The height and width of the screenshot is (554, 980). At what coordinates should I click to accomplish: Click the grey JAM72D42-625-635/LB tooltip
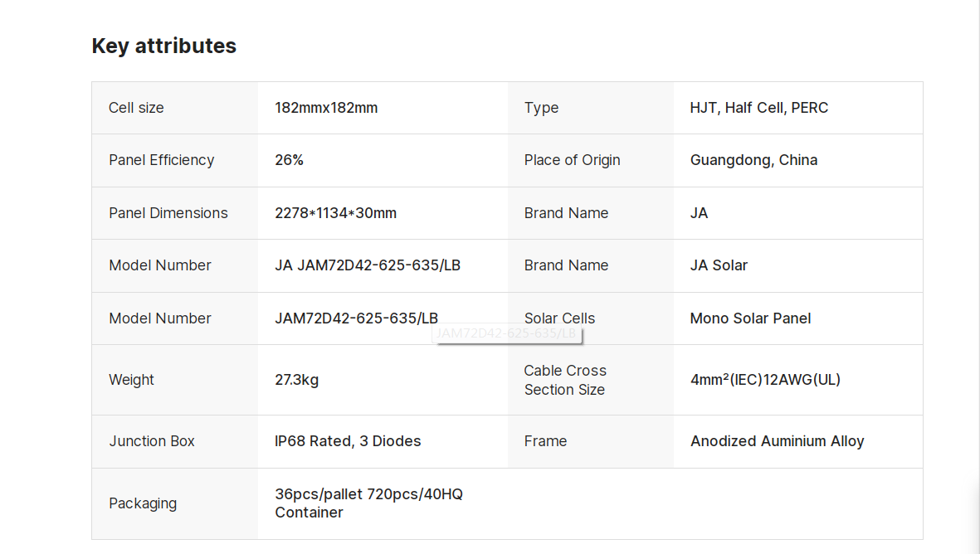[506, 333]
